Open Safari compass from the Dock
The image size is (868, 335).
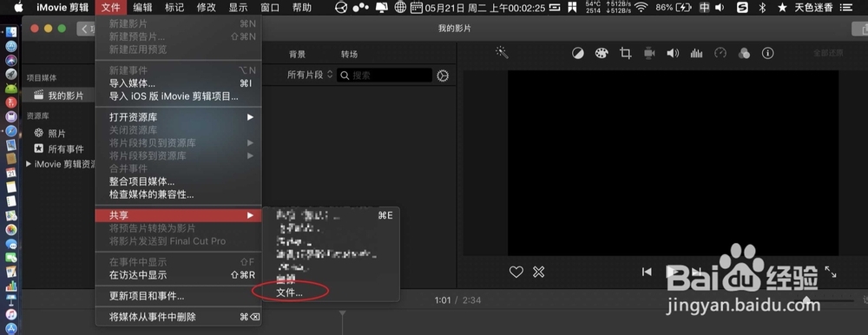tap(11, 131)
